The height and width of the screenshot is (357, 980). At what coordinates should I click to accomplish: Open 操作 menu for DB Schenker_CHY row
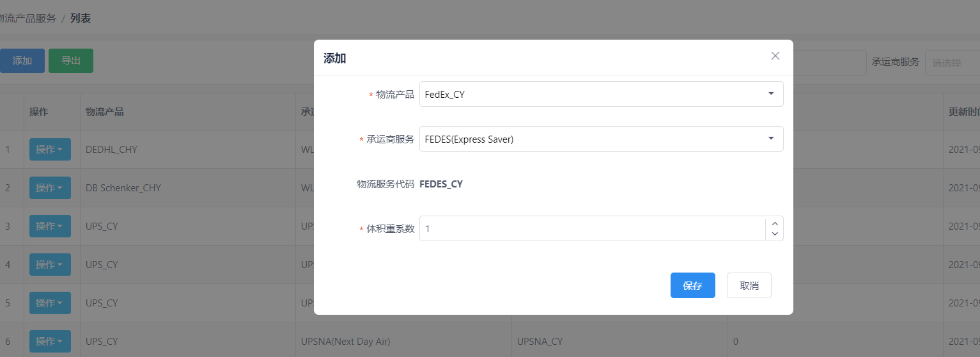tap(50, 187)
